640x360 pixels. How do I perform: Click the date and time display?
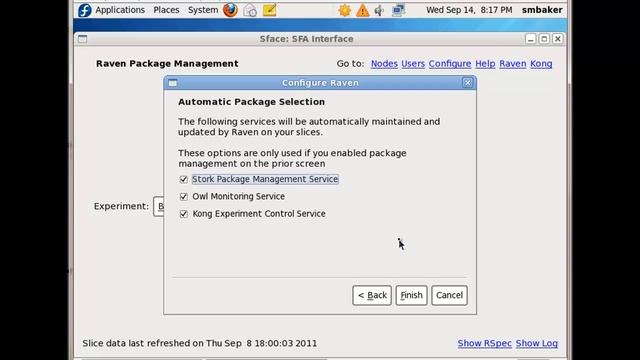tap(469, 10)
